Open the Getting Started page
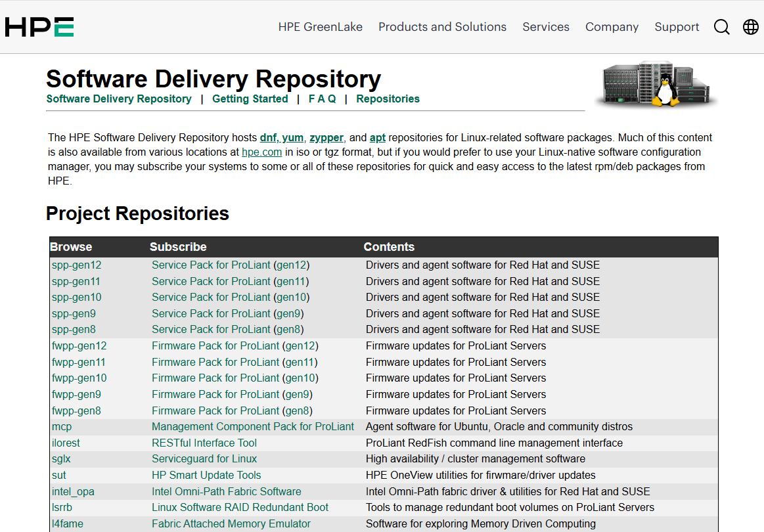764x532 pixels. point(250,99)
